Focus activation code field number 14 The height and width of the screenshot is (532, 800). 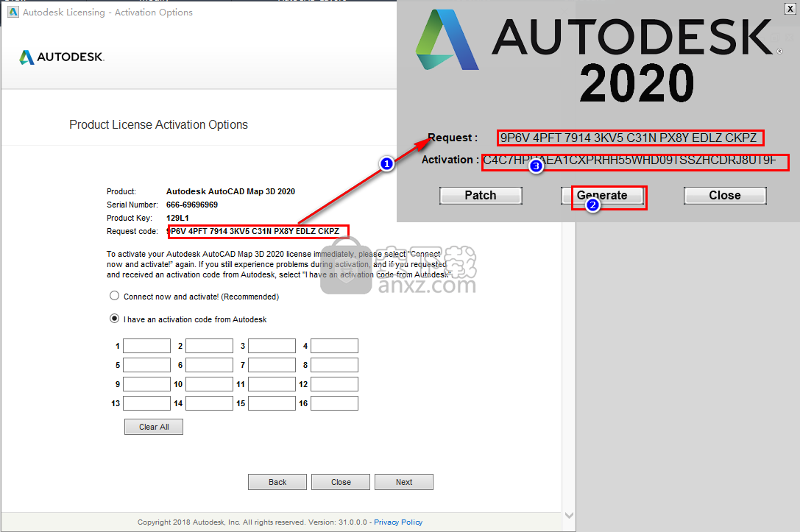[x=209, y=403]
